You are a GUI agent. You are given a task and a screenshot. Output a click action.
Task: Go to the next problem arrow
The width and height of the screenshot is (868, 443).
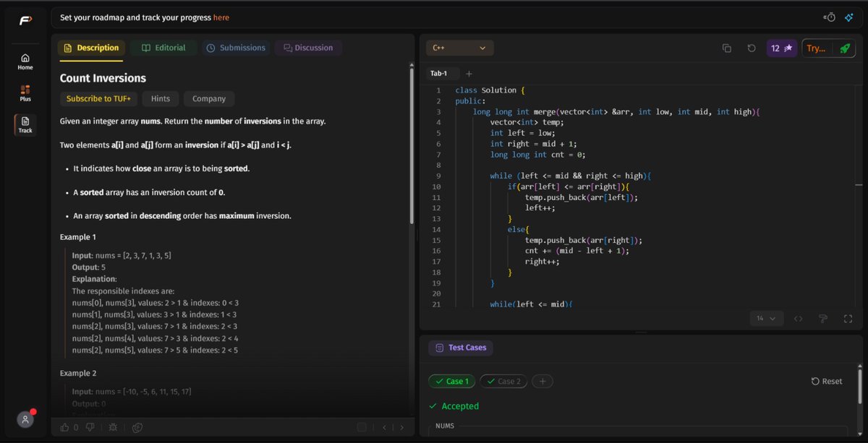[x=402, y=427]
